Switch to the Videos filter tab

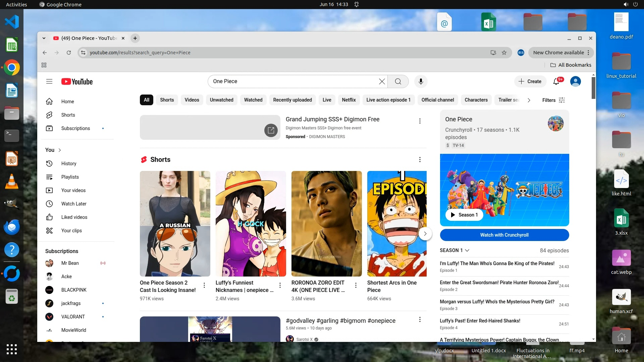pos(192,100)
